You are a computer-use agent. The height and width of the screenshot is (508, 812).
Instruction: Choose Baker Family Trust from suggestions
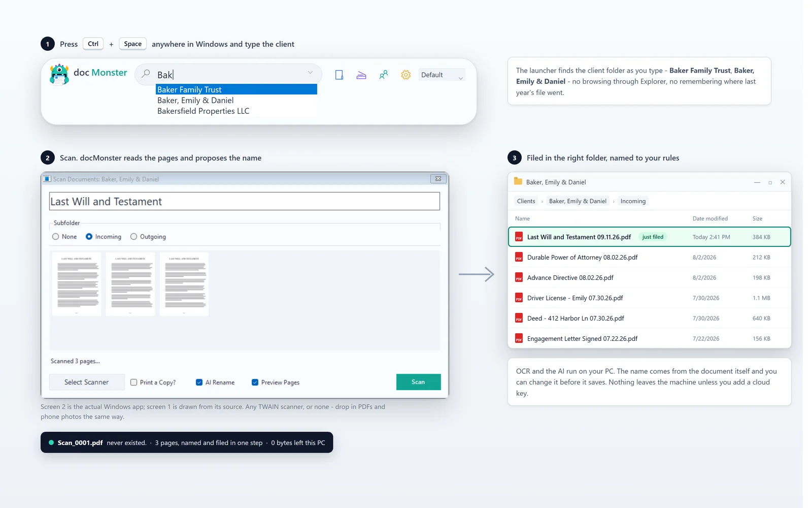tap(236, 89)
